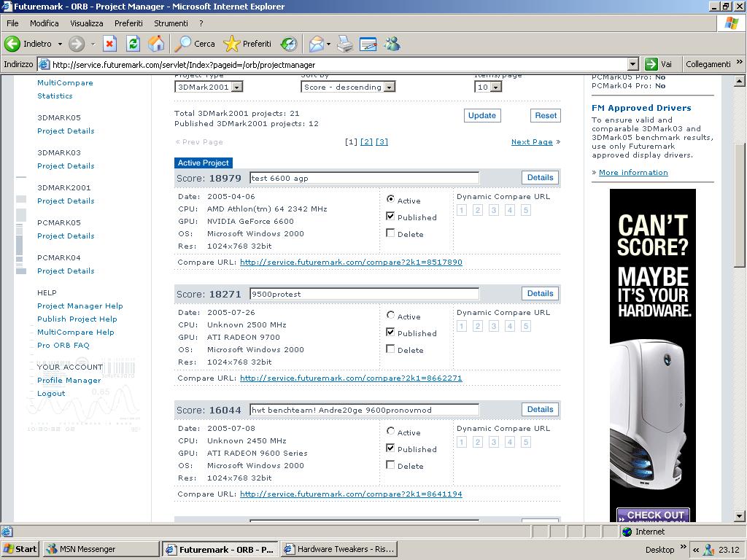Screen dimensions: 747x560
Task: Select Dynamic Compare slot 2 for 9500protest
Action: pyautogui.click(x=477, y=326)
